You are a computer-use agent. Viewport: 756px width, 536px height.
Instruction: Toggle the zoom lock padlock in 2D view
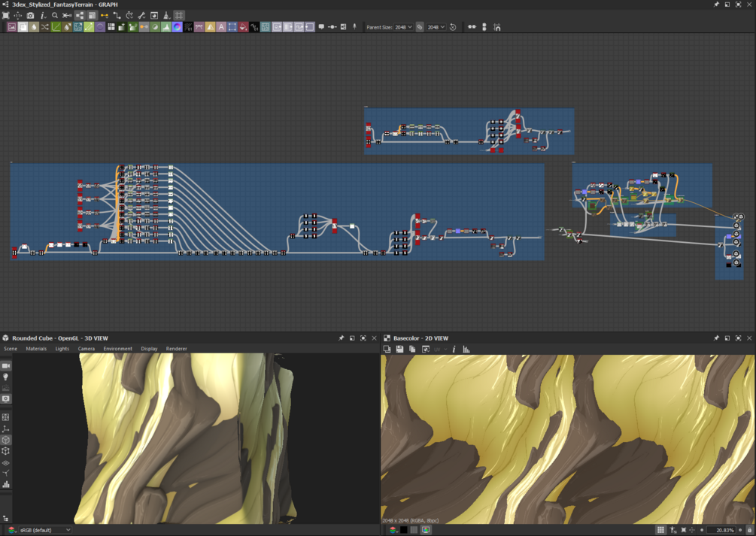click(x=748, y=530)
